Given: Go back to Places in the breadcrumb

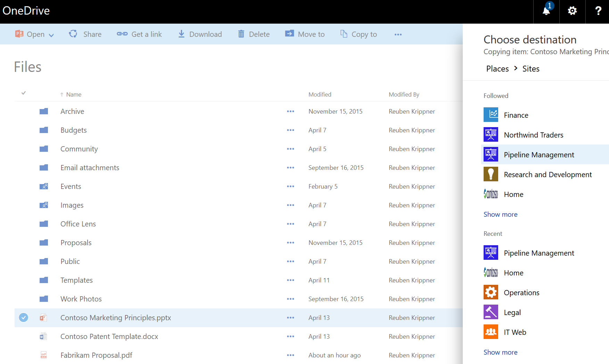Looking at the screenshot, I should pyautogui.click(x=497, y=68).
